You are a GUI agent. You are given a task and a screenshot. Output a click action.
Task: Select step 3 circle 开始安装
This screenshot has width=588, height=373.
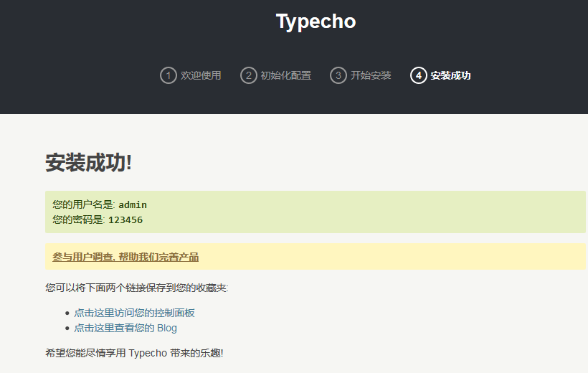point(338,75)
